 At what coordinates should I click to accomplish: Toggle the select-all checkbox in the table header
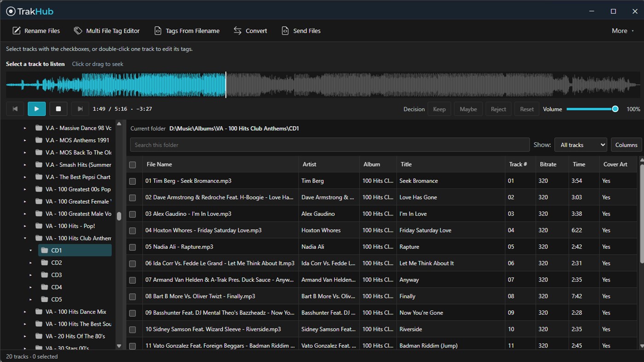133,165
